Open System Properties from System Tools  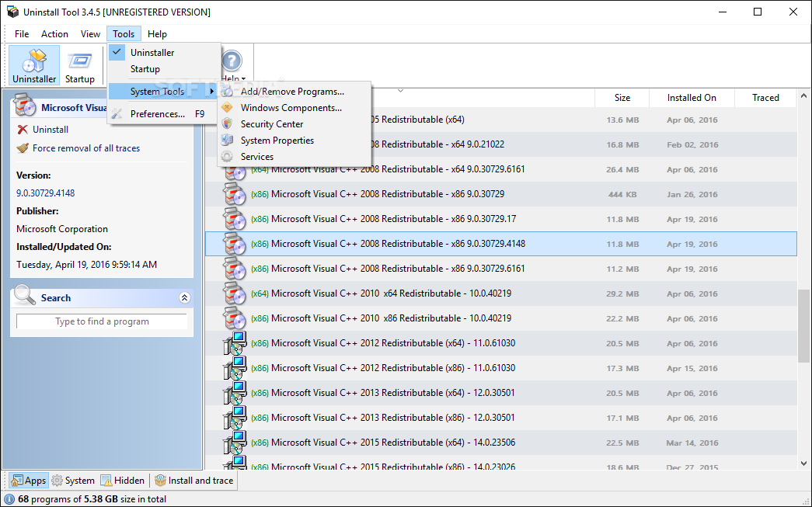tap(294, 141)
